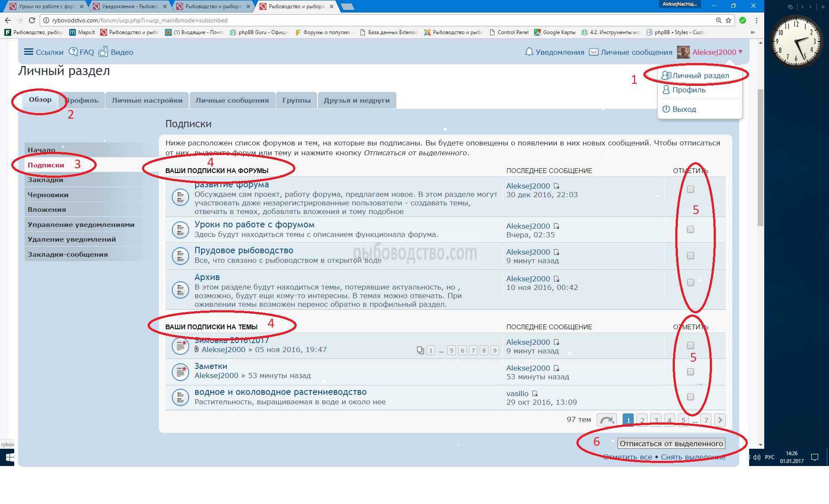Mark the Архив forum checkbox
The height and width of the screenshot is (504, 829).
tap(690, 282)
